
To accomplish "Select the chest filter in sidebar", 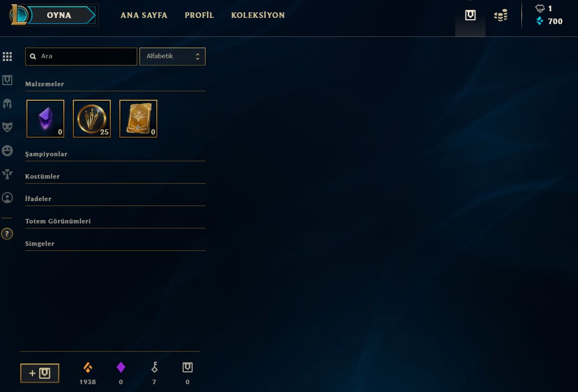I will point(7,80).
